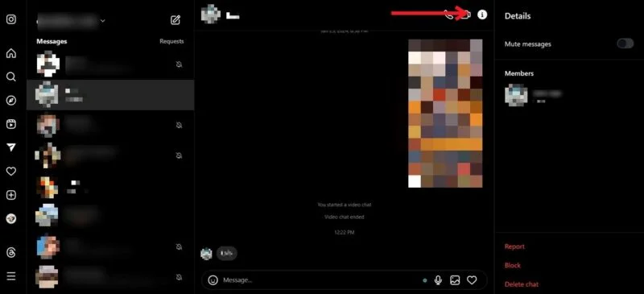Compose a new message
Screen dimensions: 644x294
[175, 20]
